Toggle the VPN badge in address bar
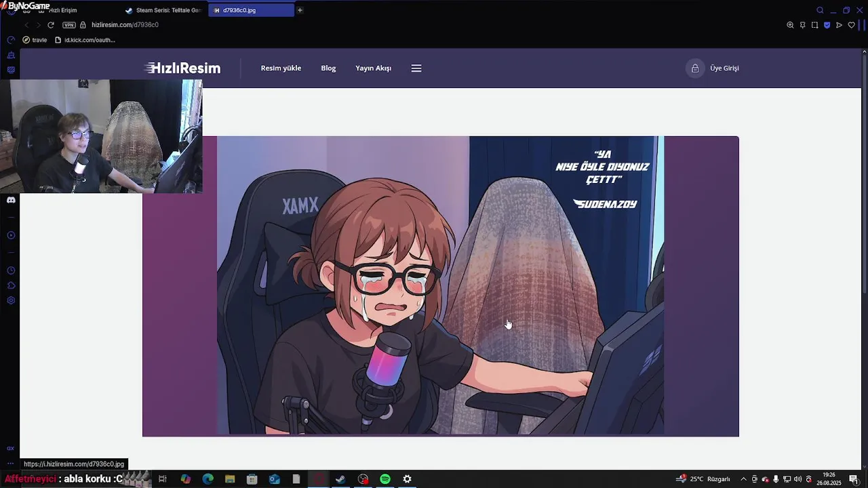The image size is (868, 488). [68, 25]
